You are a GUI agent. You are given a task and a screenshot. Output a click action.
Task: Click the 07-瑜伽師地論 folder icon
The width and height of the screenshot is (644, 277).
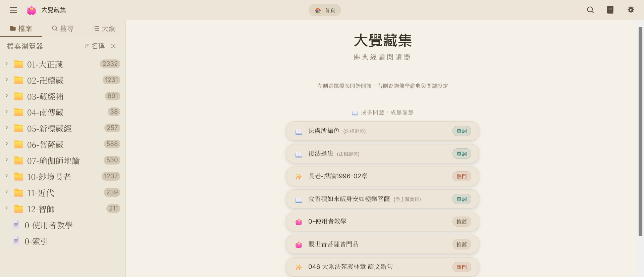point(19,160)
